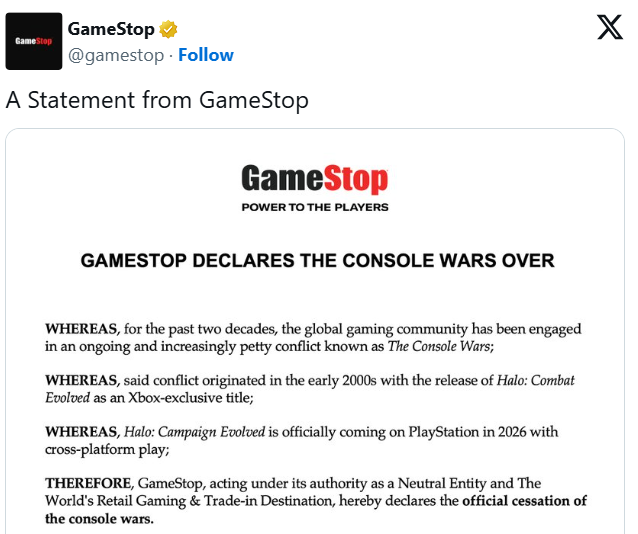Click the 'GAMESTOP DECLARES THE CONSOLE WARS OVER' heading
The height and width of the screenshot is (534, 638).
click(316, 261)
